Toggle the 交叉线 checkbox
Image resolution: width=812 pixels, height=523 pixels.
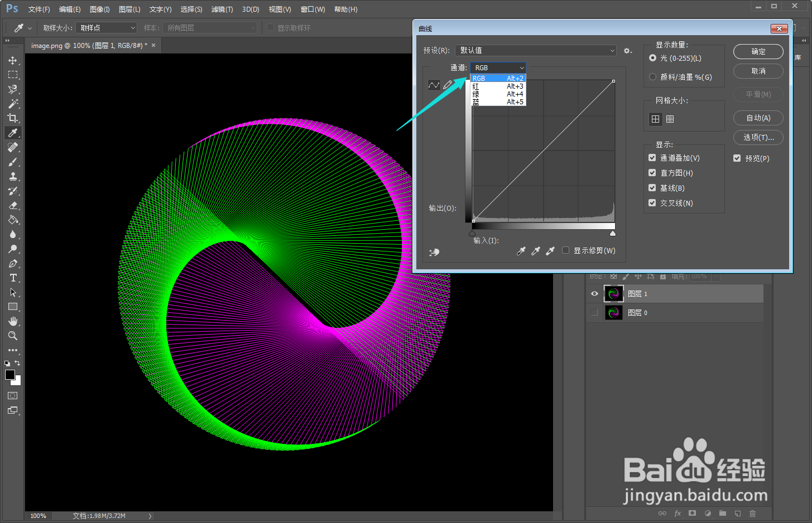(652, 203)
